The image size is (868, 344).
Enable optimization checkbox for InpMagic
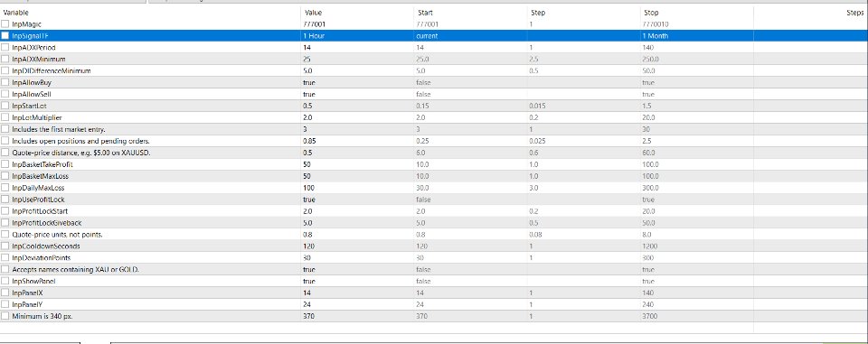[5, 23]
